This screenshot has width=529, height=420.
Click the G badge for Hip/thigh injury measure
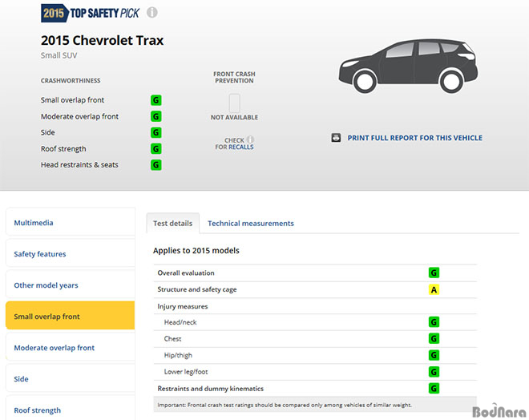point(434,355)
